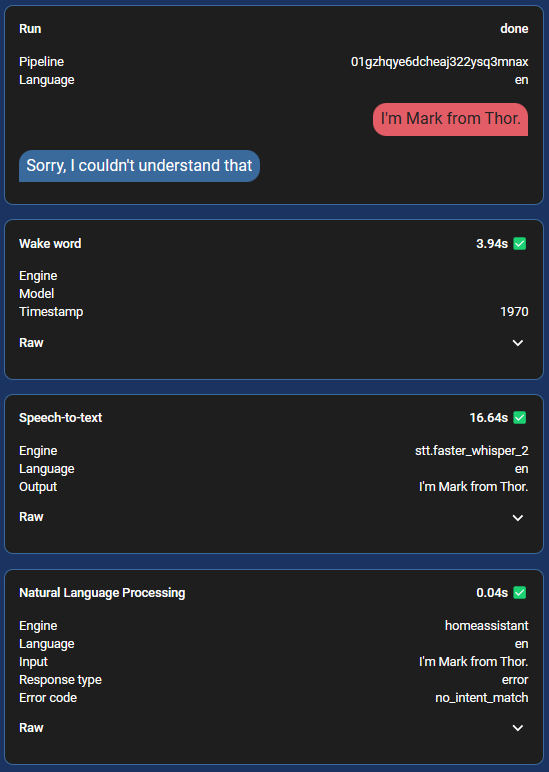Expand the Raw section under Wake word
Image resolution: width=549 pixels, height=772 pixels.
click(517, 343)
